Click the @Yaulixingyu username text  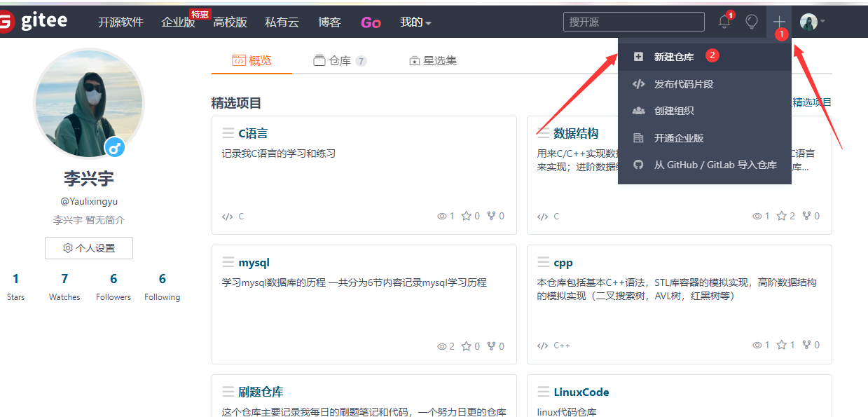[89, 201]
